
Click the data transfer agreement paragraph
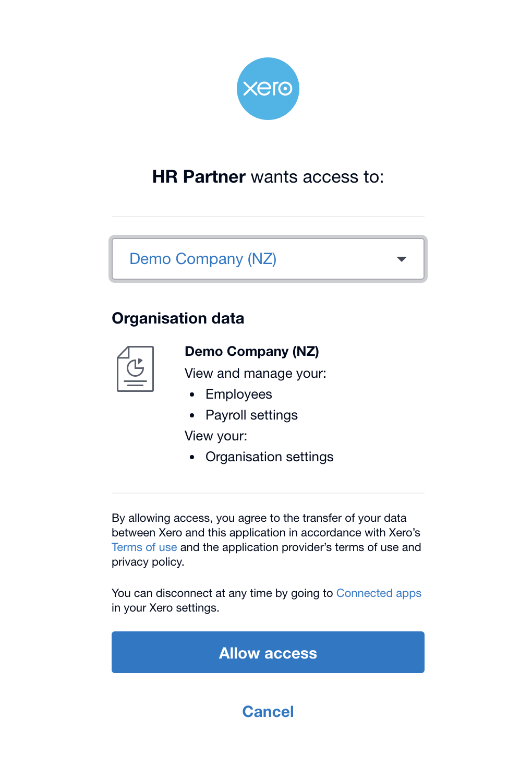point(267,540)
